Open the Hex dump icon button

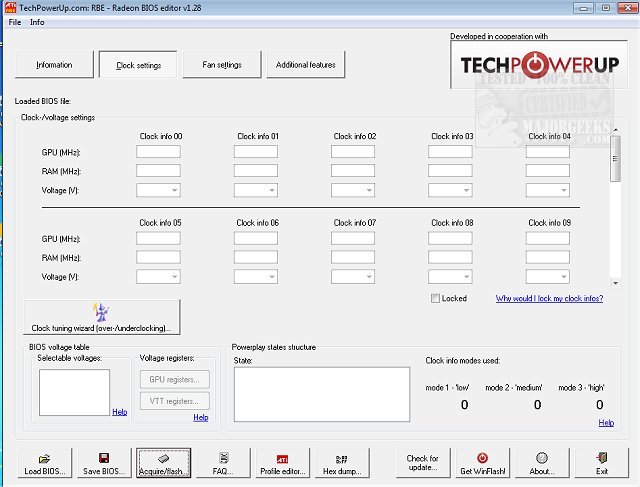342,460
